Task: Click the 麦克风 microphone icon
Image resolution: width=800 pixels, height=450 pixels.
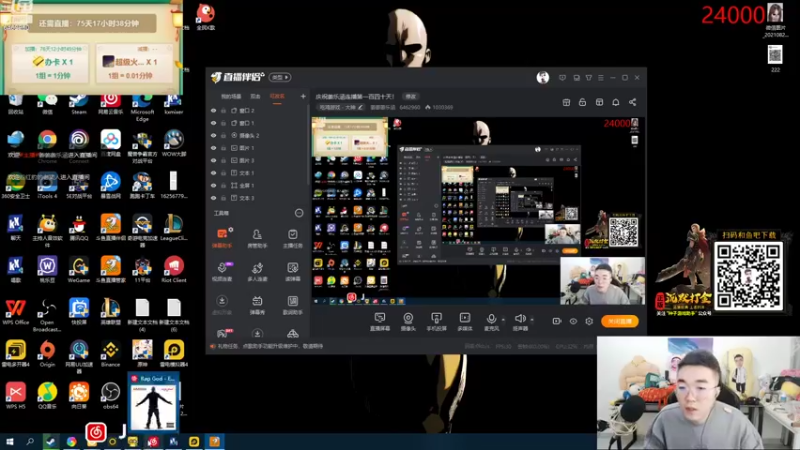Action: point(491,319)
